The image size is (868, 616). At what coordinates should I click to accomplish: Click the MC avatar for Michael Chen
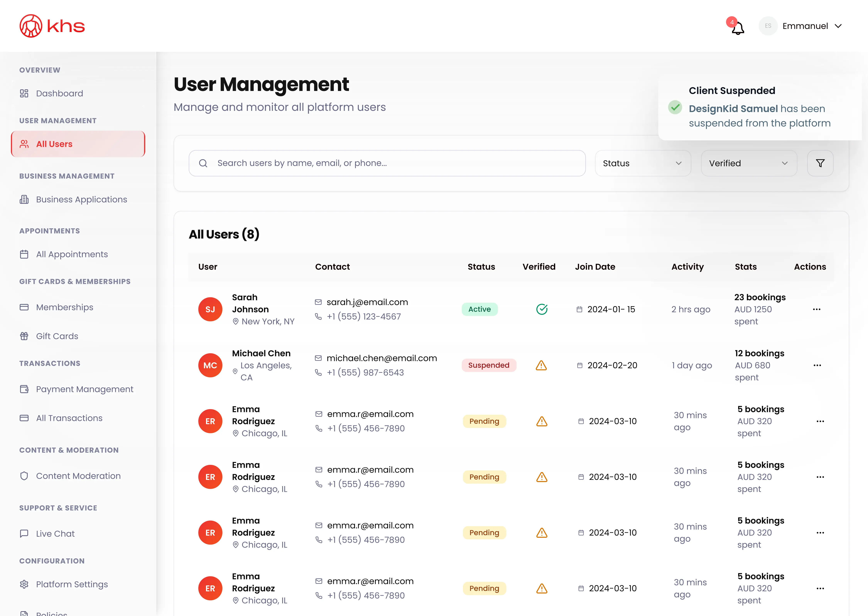tap(210, 365)
